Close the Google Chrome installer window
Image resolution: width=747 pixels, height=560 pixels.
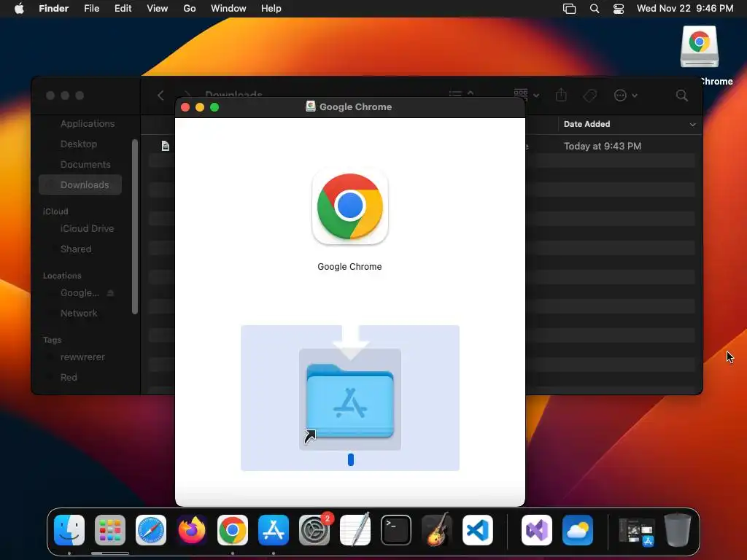click(x=185, y=107)
